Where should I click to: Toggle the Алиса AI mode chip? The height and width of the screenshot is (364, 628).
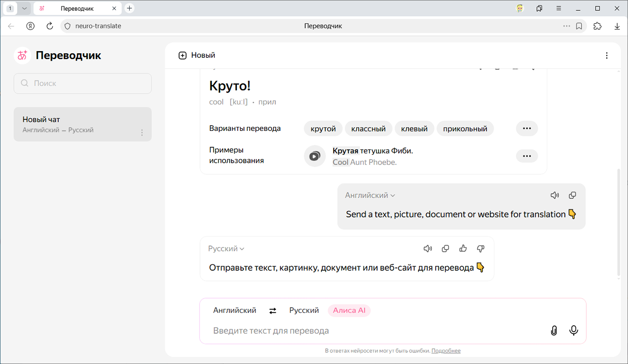tap(349, 311)
